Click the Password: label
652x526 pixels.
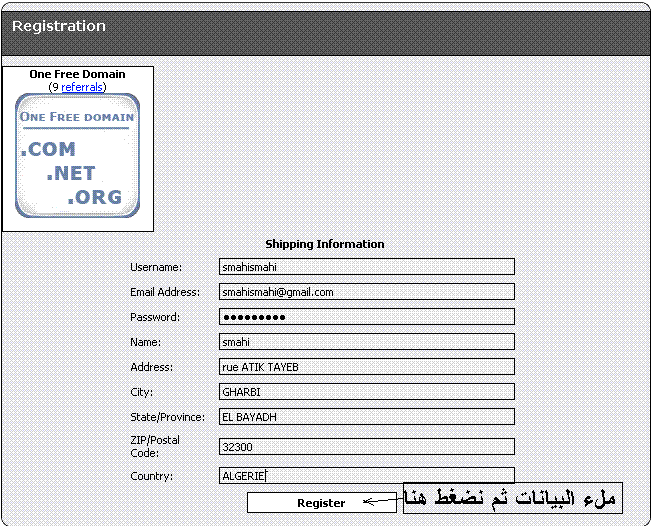[x=155, y=317]
